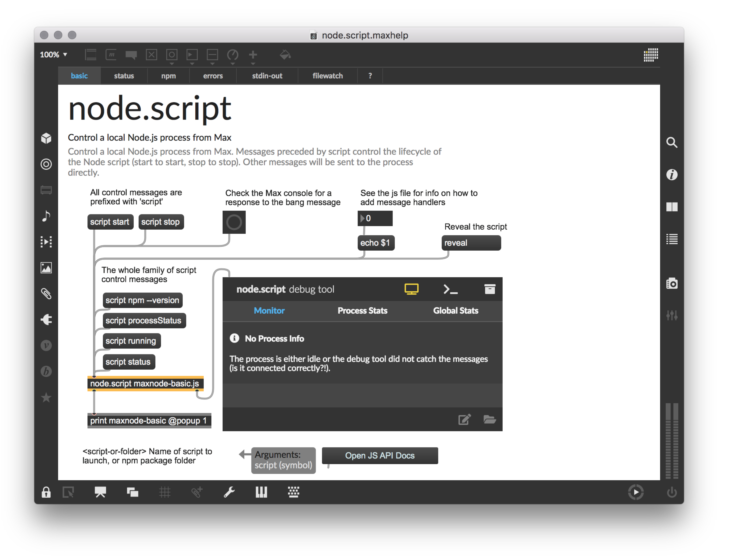Image resolution: width=735 pixels, height=560 pixels.
Task: Open the images browser in left sidebar
Action: (x=46, y=268)
